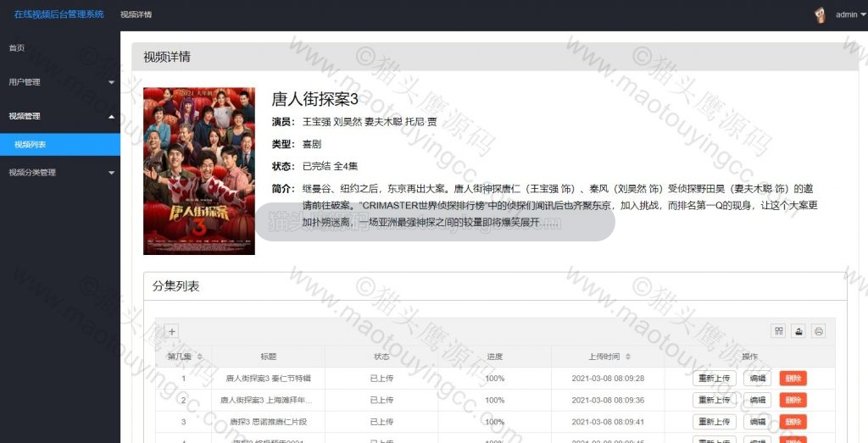Click 重新上传 for the 08:09:36 row
This screenshot has height=443, width=868.
tap(714, 400)
